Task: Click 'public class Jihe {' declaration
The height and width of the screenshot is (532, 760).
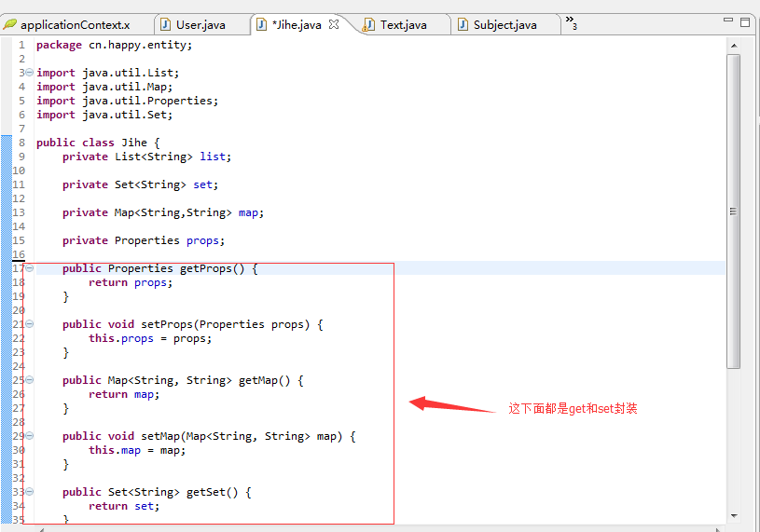Action: (98, 143)
